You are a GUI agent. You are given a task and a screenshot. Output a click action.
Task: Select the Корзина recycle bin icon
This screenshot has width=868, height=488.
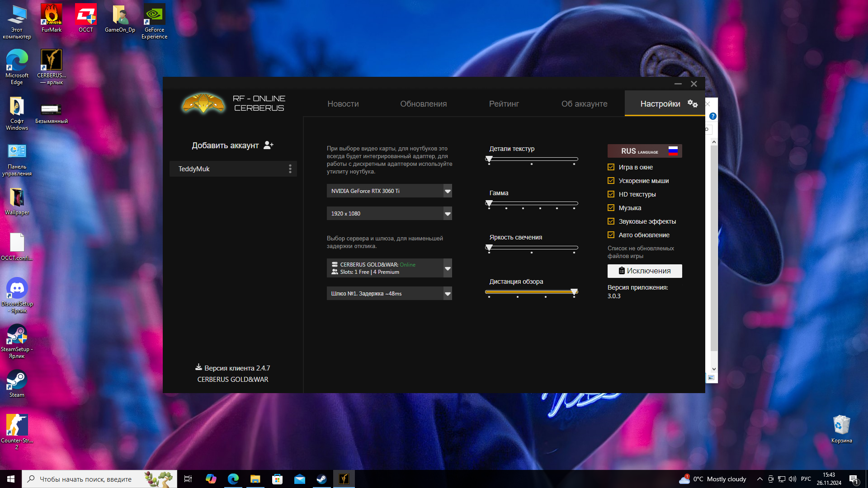point(841,429)
